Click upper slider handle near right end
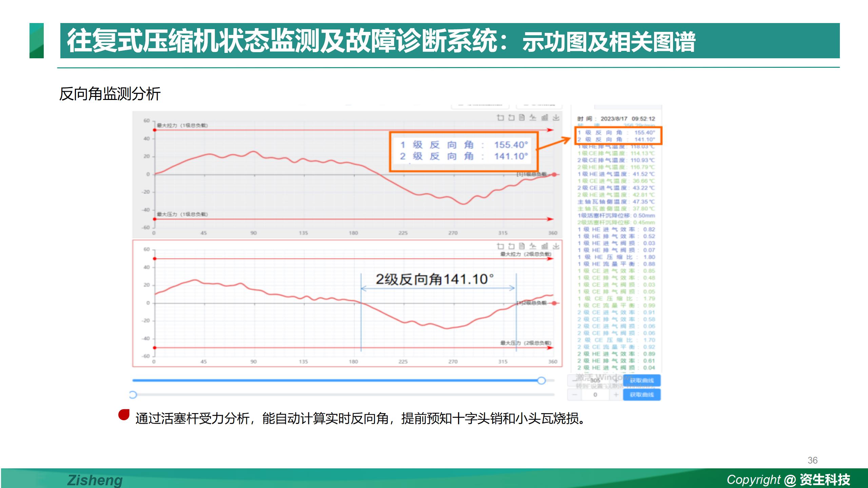 click(541, 381)
